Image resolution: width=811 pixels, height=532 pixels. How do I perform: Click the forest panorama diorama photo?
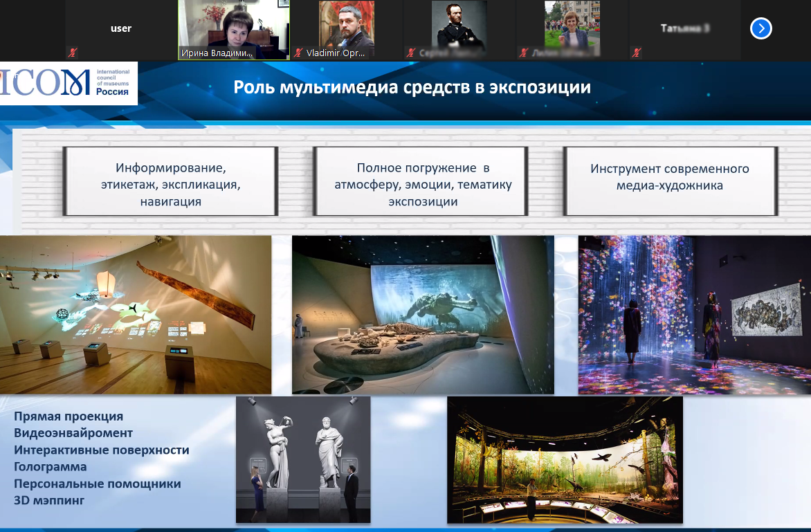coord(565,459)
